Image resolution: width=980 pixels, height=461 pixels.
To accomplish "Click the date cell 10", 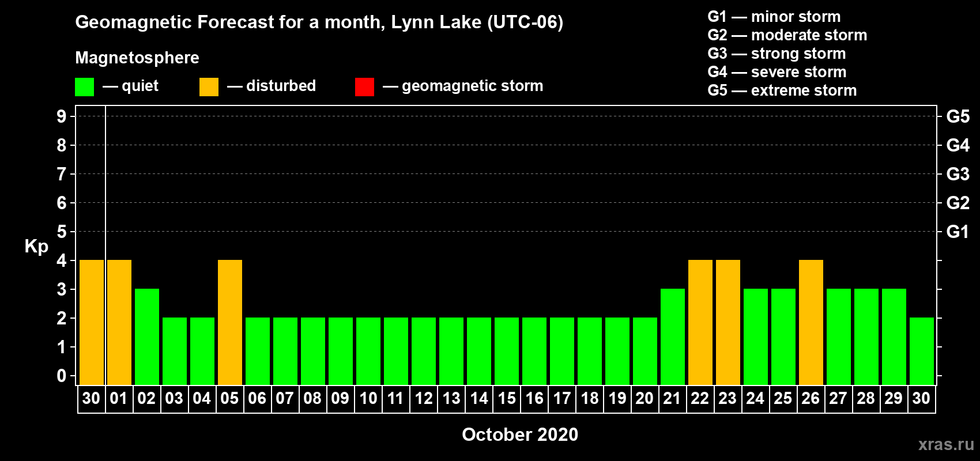I will pyautogui.click(x=368, y=399).
